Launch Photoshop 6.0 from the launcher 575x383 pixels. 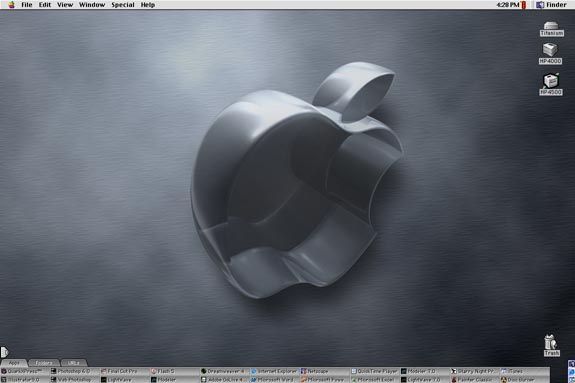[74, 371]
